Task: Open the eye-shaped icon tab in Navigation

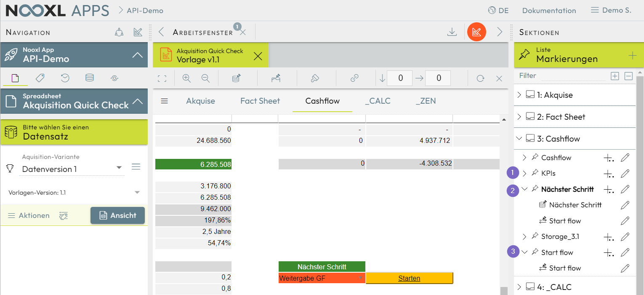Action: [x=114, y=78]
